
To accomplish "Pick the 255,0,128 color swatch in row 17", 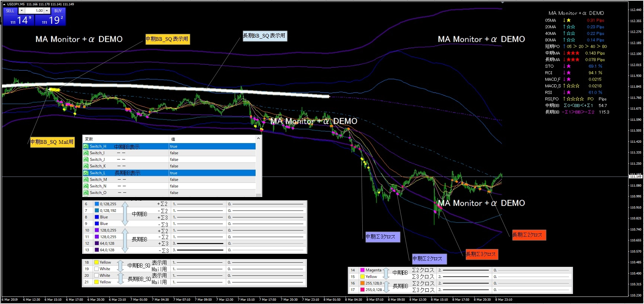I will pos(362,290).
